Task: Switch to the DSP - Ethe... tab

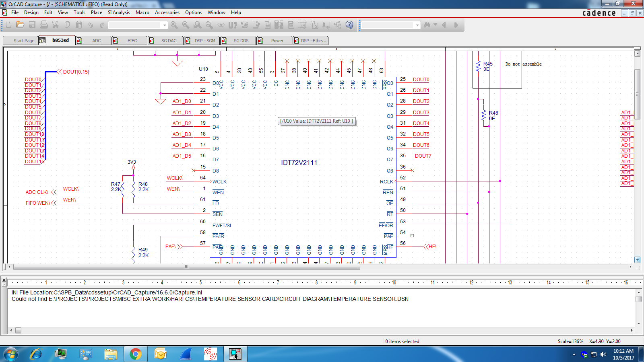Action: point(310,40)
